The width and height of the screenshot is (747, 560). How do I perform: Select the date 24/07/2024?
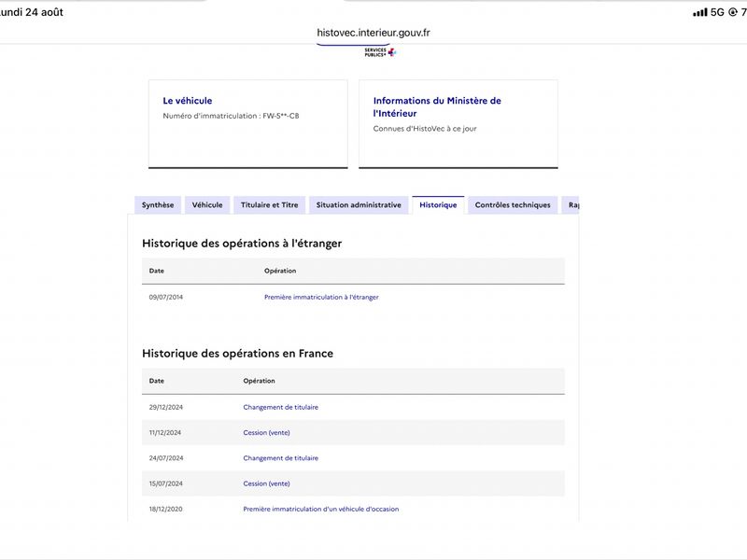[x=166, y=458]
